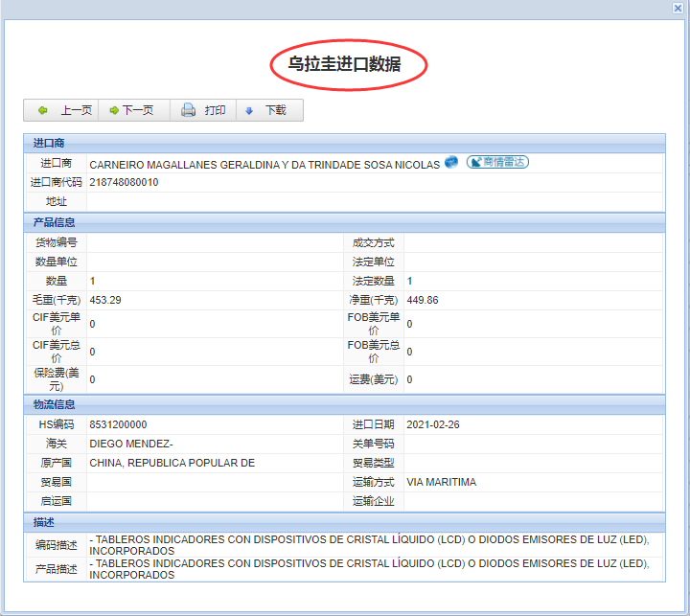This screenshot has height=616, width=690.
Task: Click the HS code value 8531200000
Action: pos(118,424)
